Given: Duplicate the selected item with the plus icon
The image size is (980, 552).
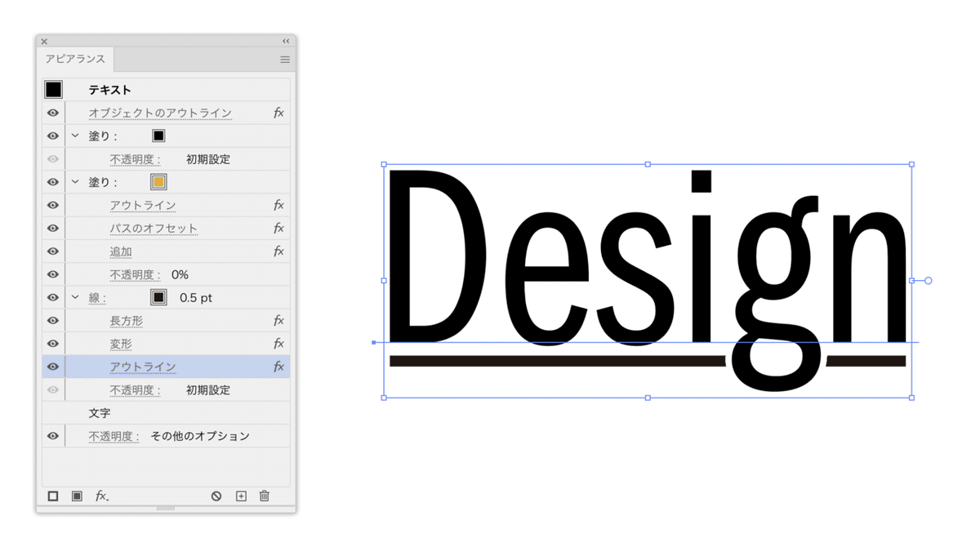Looking at the screenshot, I should point(241,496).
